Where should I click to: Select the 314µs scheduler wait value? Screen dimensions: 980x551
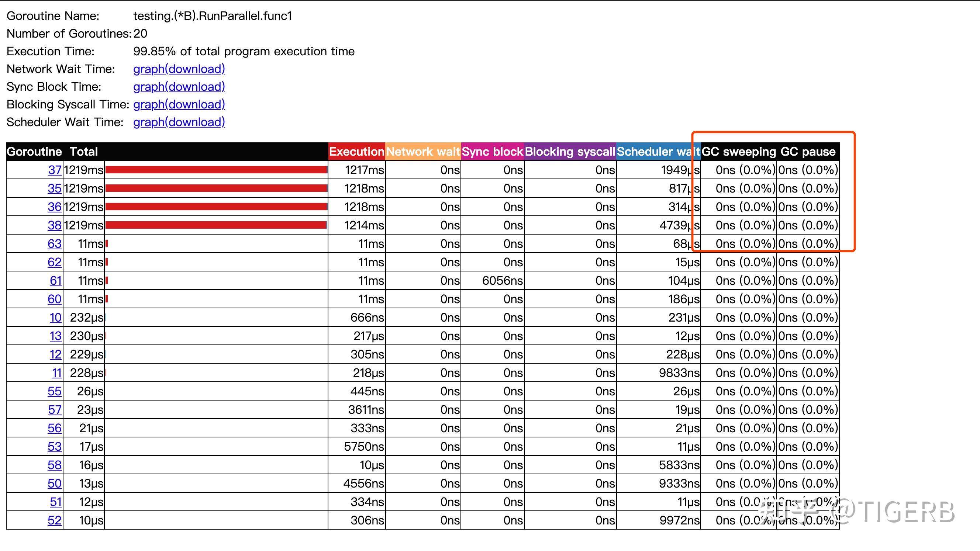684,207
